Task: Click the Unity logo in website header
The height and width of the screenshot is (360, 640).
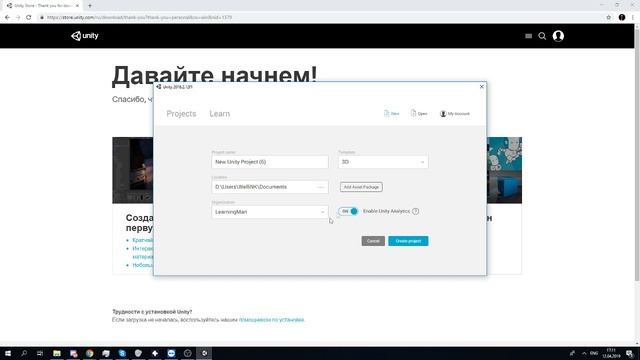Action: click(84, 36)
